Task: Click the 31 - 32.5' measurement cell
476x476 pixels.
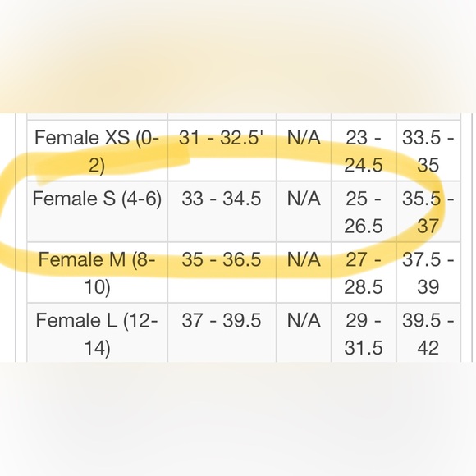Action: tap(222, 151)
